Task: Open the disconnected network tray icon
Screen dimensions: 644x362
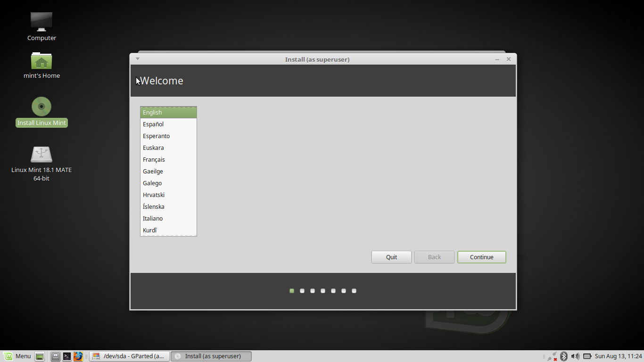Action: tap(552, 356)
